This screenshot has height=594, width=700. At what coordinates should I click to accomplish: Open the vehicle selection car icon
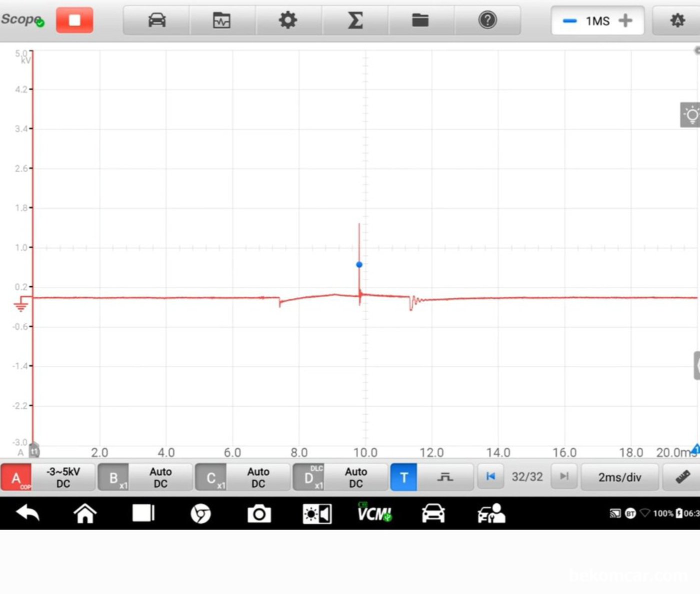tap(156, 21)
